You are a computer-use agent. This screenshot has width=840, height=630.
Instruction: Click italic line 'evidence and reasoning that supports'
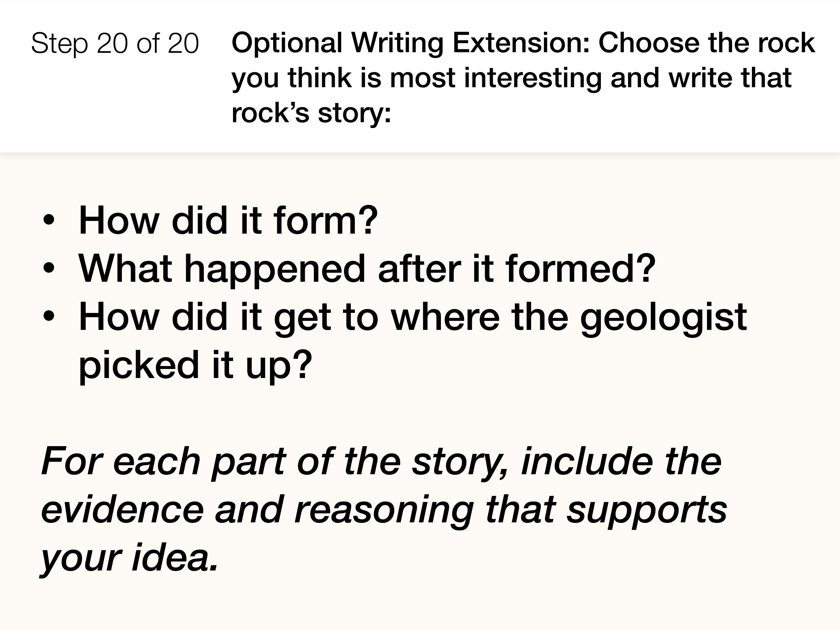384,510
